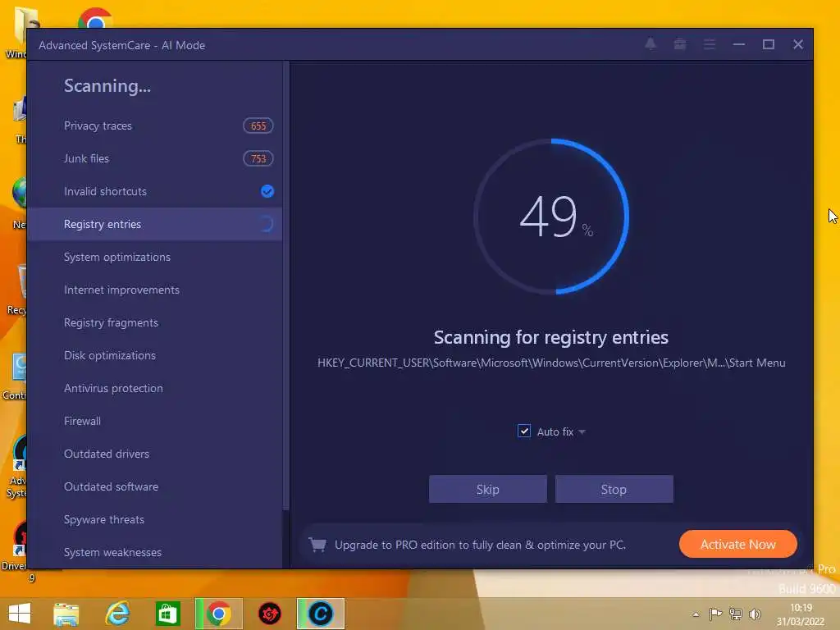The image size is (840, 630).
Task: Launch Internet Explorer from the taskbar
Action: point(117,614)
